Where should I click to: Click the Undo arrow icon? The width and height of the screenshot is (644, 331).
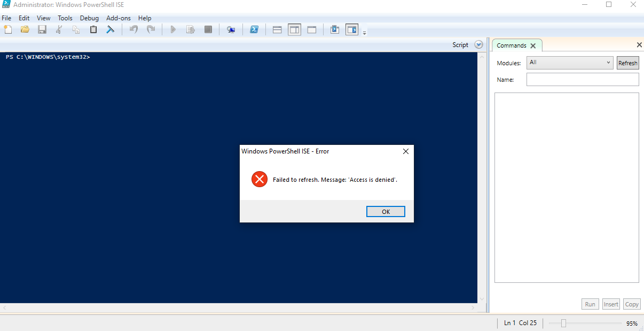133,29
